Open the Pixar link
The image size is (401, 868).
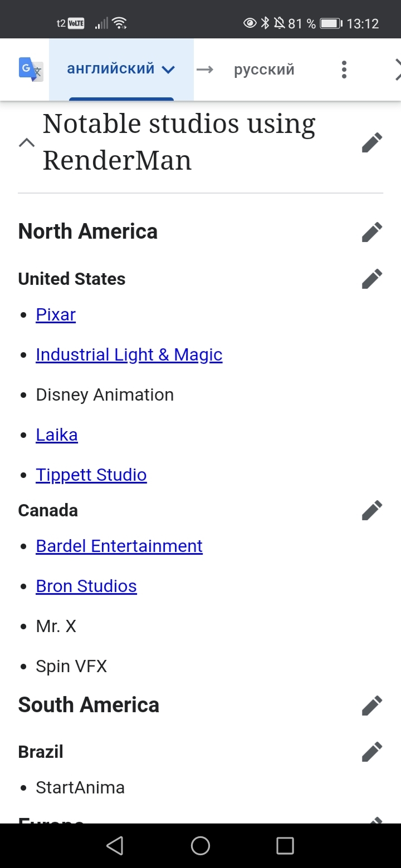pyautogui.click(x=56, y=315)
